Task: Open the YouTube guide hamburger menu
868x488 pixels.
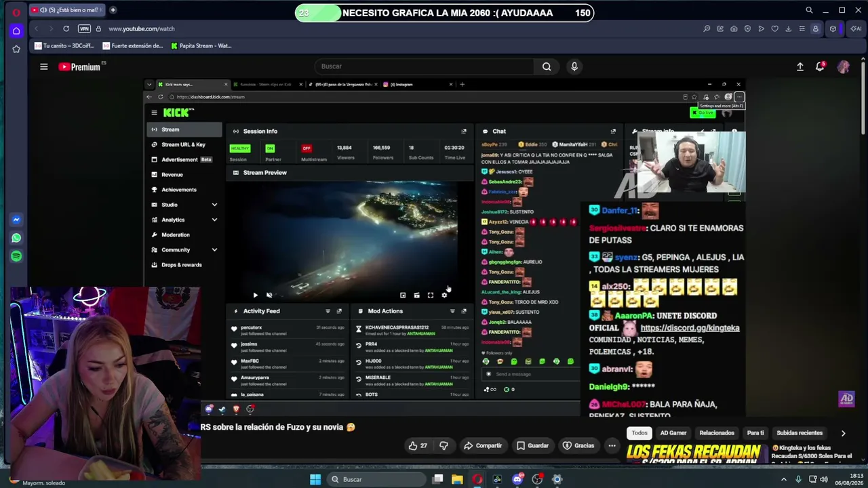Action: tap(43, 66)
